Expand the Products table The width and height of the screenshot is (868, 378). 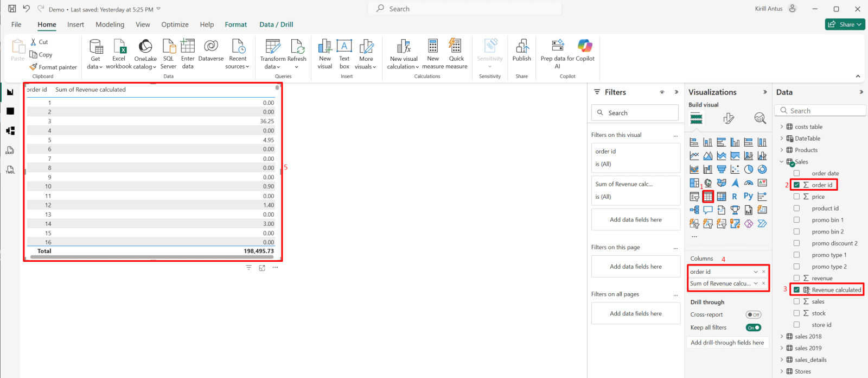782,150
